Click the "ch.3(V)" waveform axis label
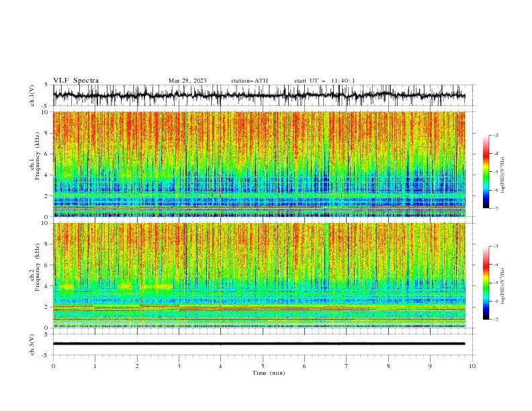The height and width of the screenshot is (411, 532). 32,345
